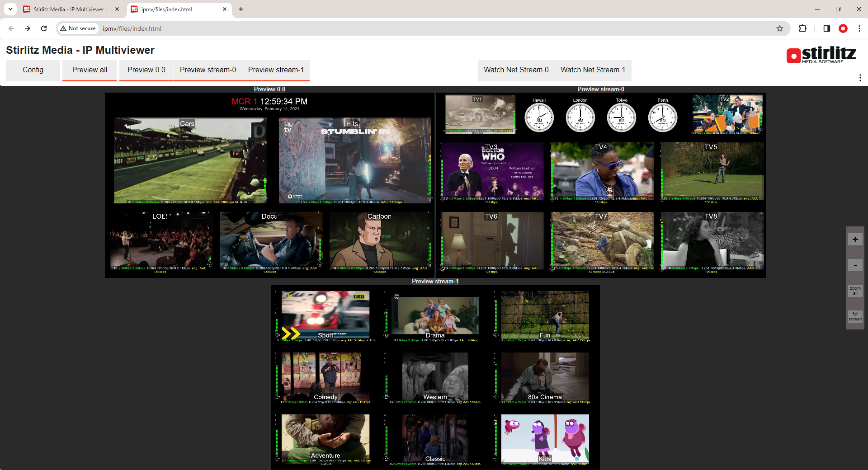Open the Config tab

(x=33, y=70)
